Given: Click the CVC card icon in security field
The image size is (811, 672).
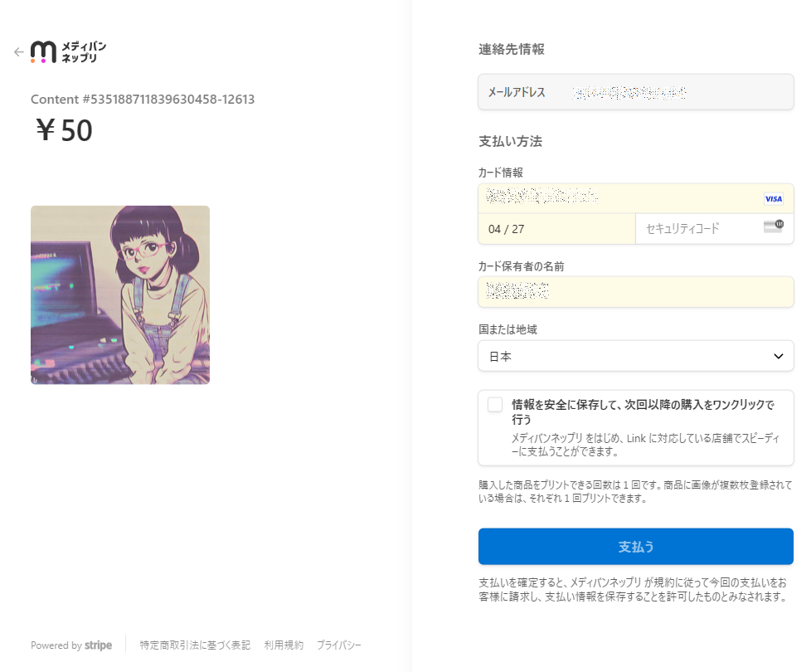Looking at the screenshot, I should point(773,227).
